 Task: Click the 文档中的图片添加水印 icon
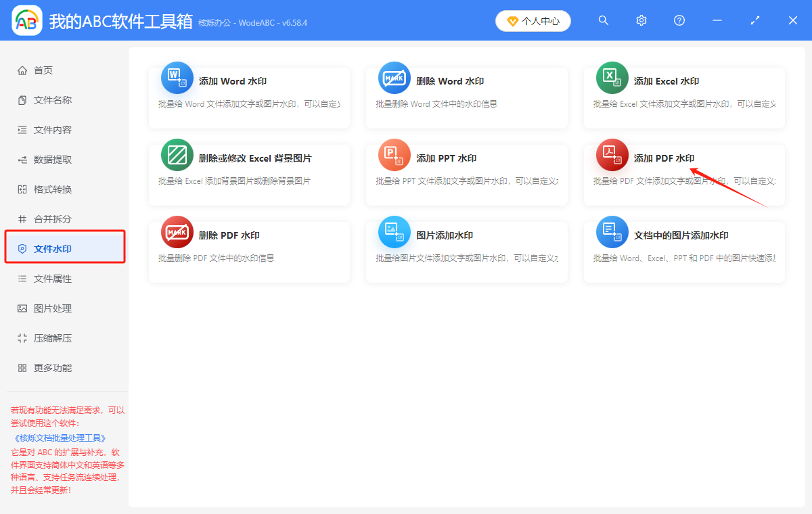(x=612, y=232)
